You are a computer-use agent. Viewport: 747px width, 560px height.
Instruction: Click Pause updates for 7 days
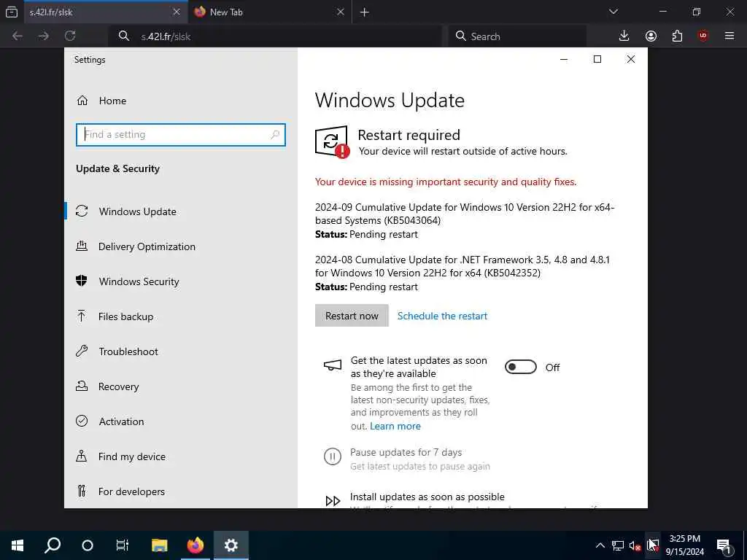tap(406, 452)
